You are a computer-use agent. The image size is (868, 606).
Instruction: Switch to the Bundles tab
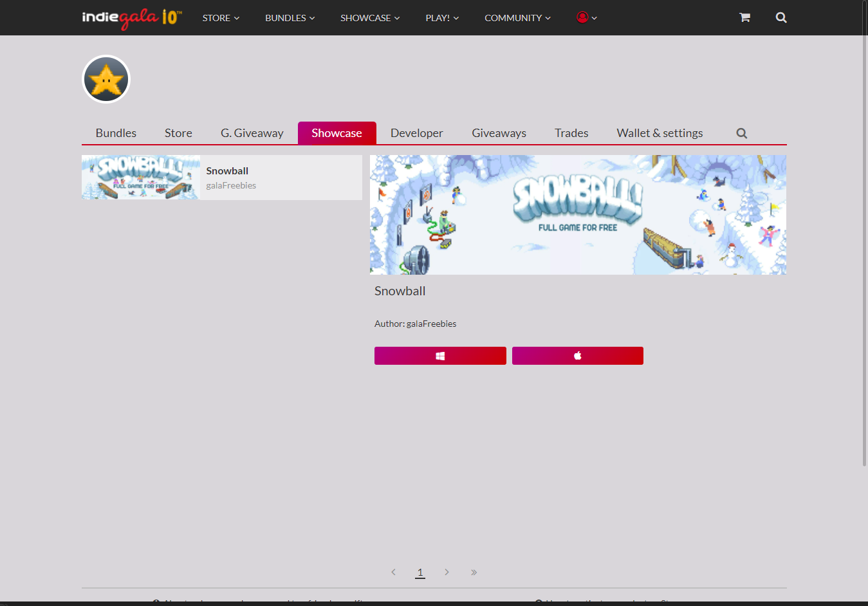click(116, 133)
